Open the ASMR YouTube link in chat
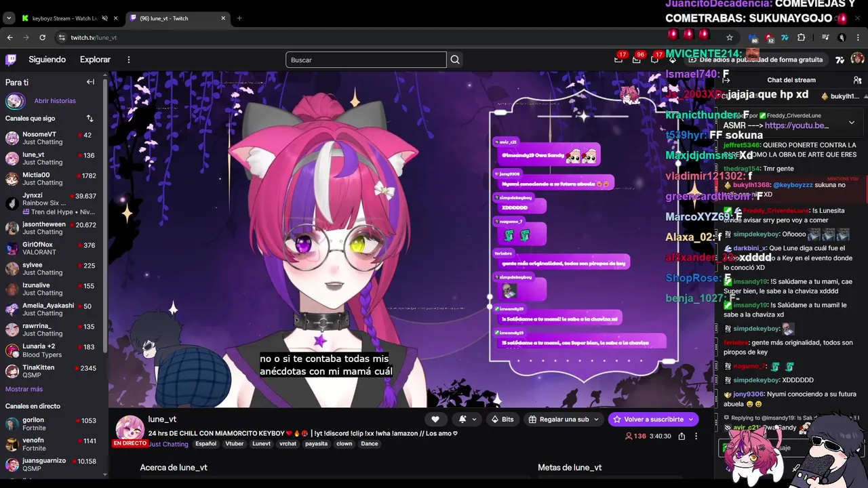The image size is (868, 488). [x=796, y=125]
